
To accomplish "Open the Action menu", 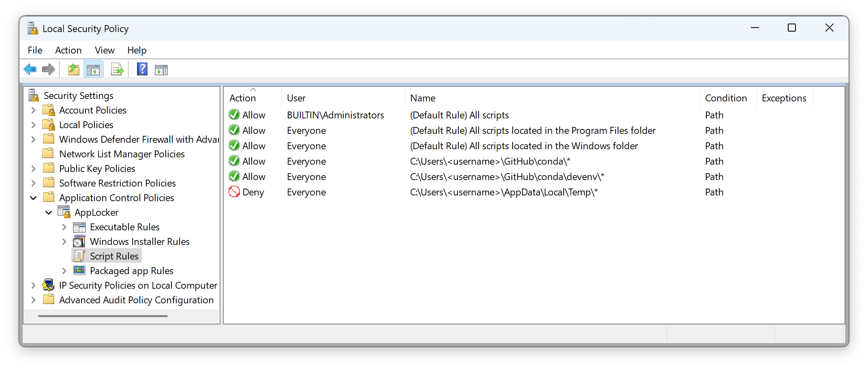I will (x=68, y=50).
